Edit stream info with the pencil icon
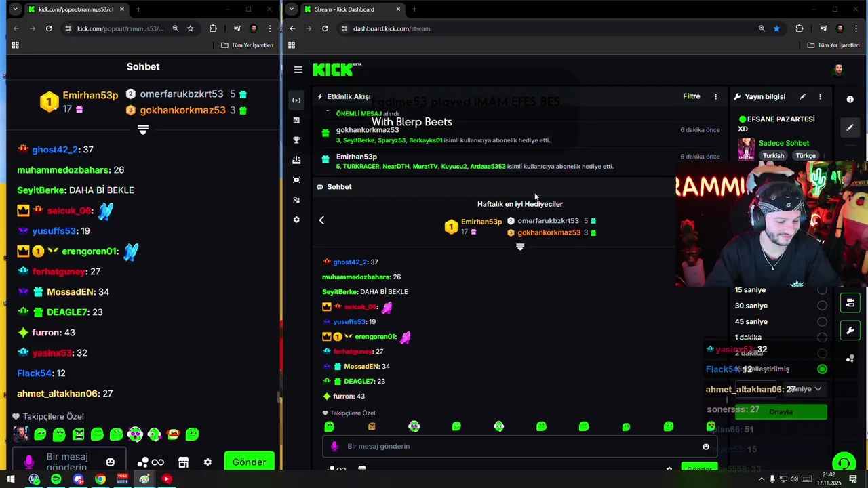 pyautogui.click(x=802, y=97)
